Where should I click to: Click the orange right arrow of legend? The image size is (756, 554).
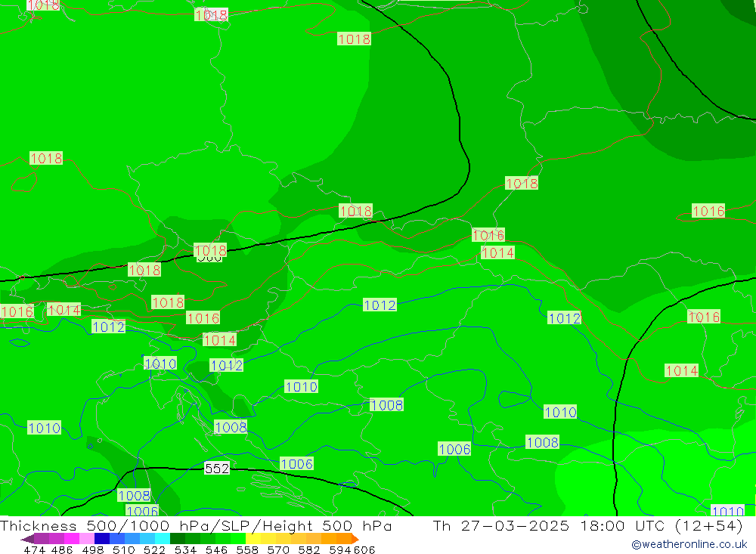click(355, 539)
